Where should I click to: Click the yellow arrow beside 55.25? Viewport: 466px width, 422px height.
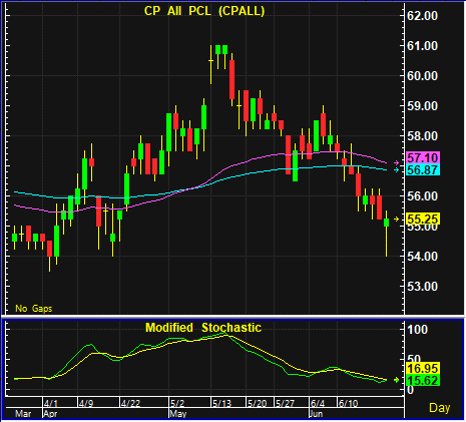click(x=396, y=219)
